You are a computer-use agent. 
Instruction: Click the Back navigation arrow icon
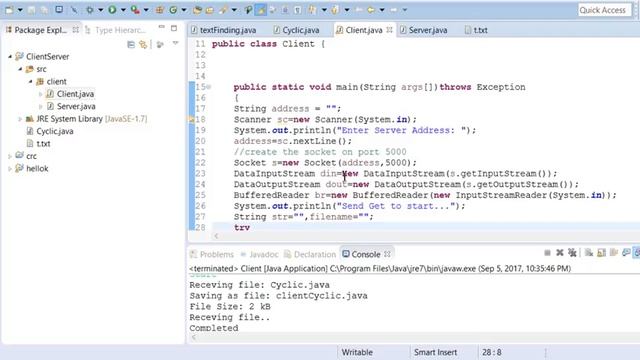click(x=371, y=10)
